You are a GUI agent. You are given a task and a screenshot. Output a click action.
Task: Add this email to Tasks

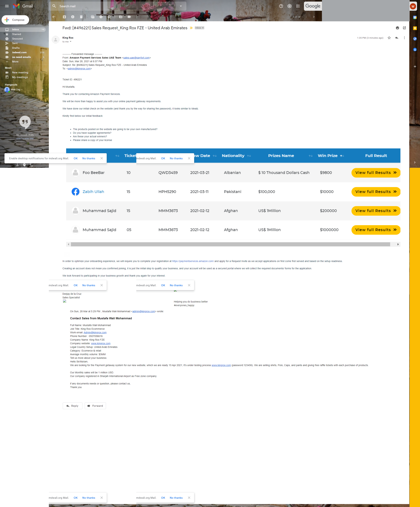click(109, 17)
